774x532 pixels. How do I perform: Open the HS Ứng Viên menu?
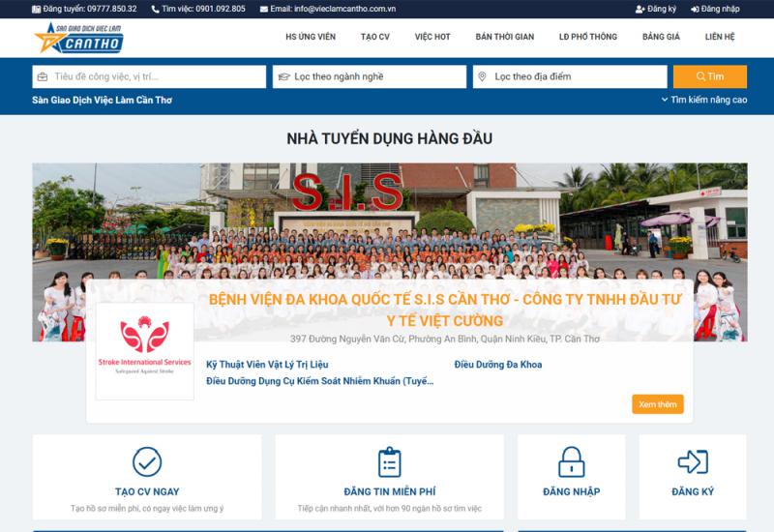(x=310, y=37)
